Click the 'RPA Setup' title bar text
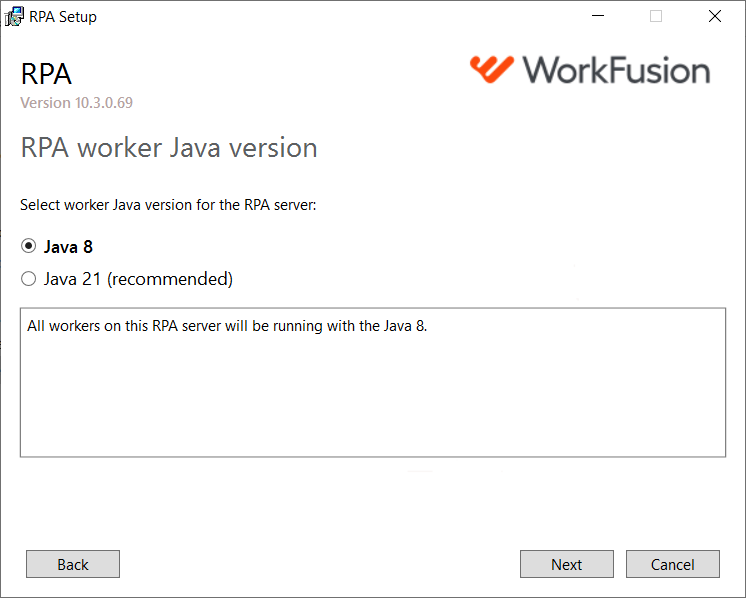Viewport: 746px width, 598px height. point(63,17)
